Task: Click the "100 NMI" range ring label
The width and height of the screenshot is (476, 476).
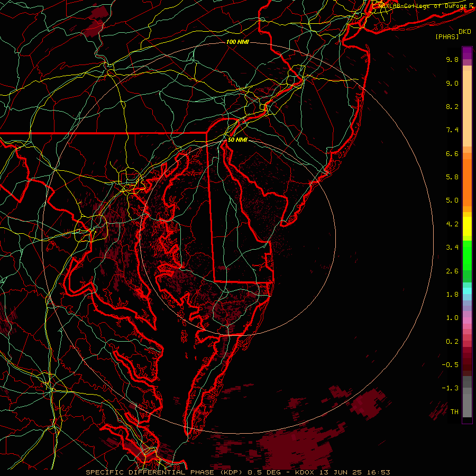Action: pyautogui.click(x=237, y=42)
